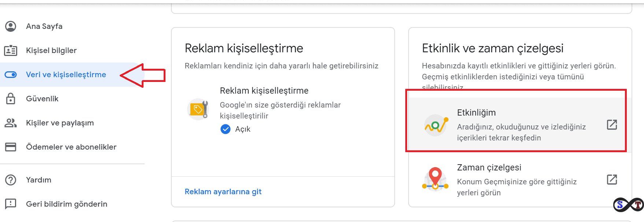Toggle the Açık ad personalization status
This screenshot has height=222, width=644.
[x=226, y=129]
